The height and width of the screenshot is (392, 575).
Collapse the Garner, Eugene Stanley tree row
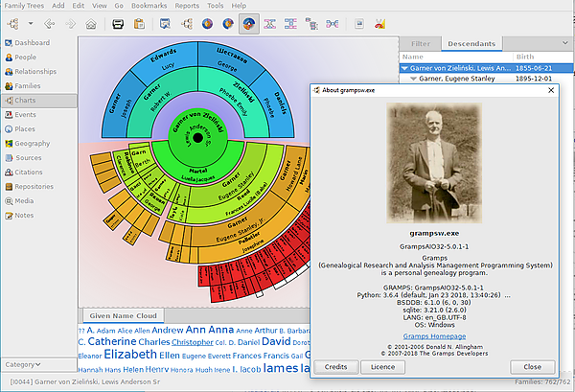click(x=413, y=79)
